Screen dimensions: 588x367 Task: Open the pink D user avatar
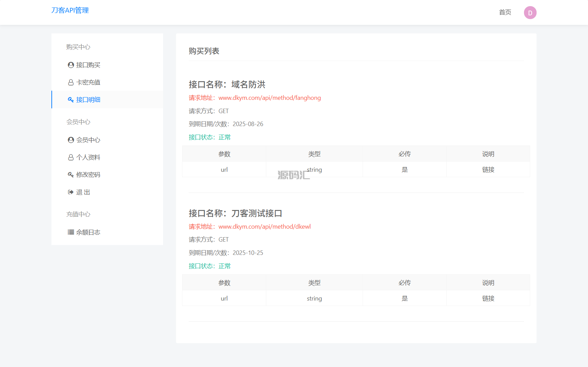530,13
